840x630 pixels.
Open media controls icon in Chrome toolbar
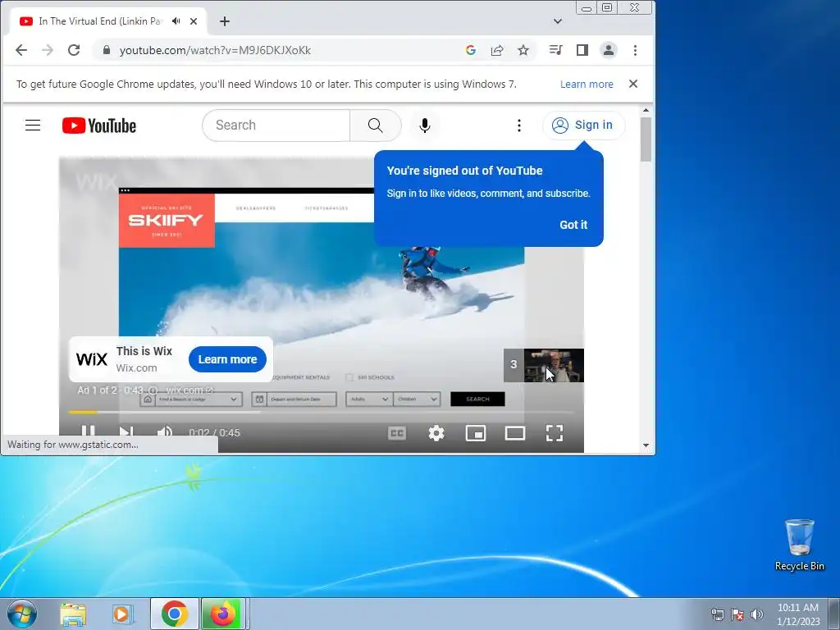coord(555,50)
